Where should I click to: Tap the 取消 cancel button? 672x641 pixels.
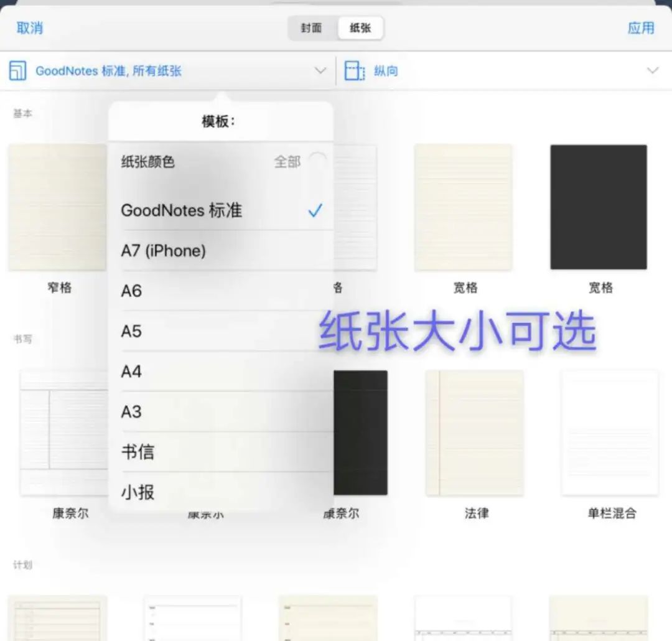(30, 28)
